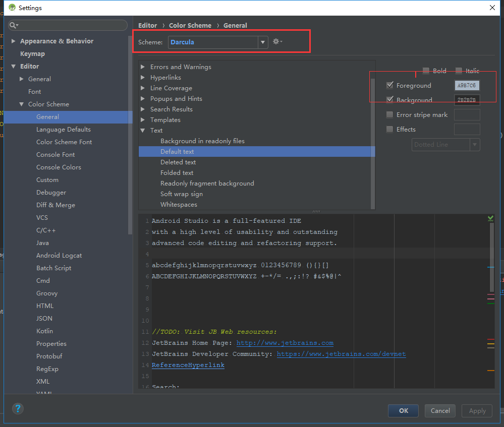Select XML color settings
Image resolution: width=504 pixels, height=427 pixels.
pyautogui.click(x=43, y=382)
